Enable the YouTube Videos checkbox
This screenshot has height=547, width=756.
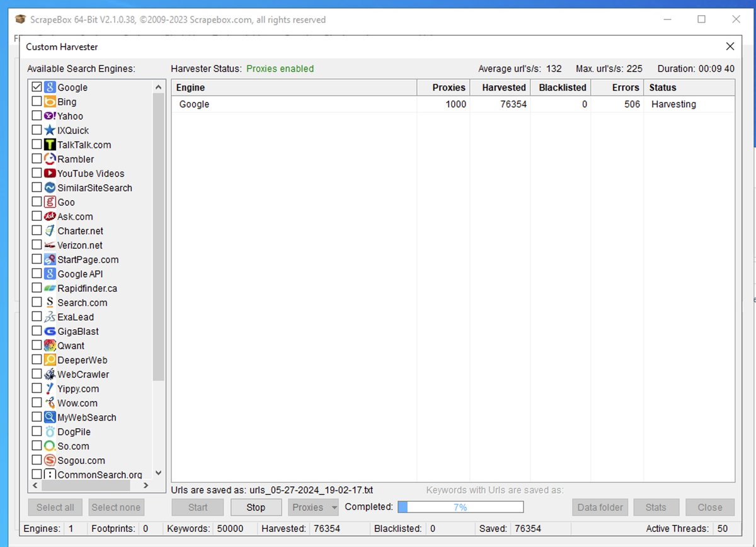coord(37,173)
